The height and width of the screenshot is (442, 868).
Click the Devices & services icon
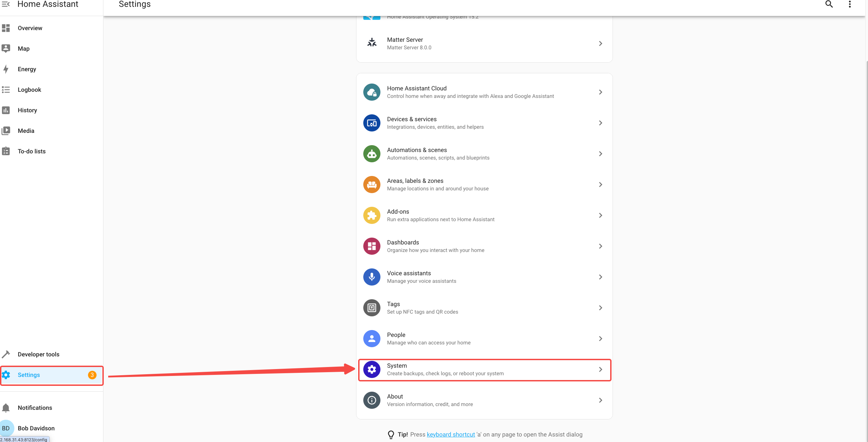(372, 123)
